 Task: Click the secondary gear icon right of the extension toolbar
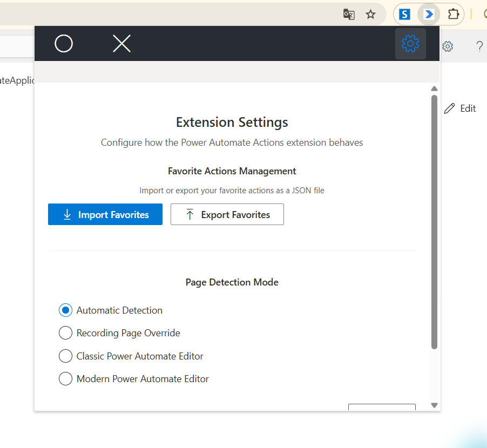tap(448, 46)
